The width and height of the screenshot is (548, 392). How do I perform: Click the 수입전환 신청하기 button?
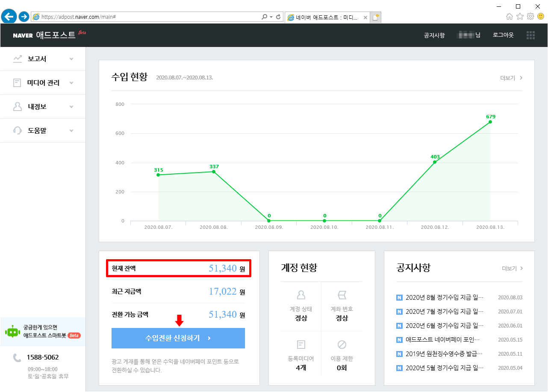(x=178, y=338)
